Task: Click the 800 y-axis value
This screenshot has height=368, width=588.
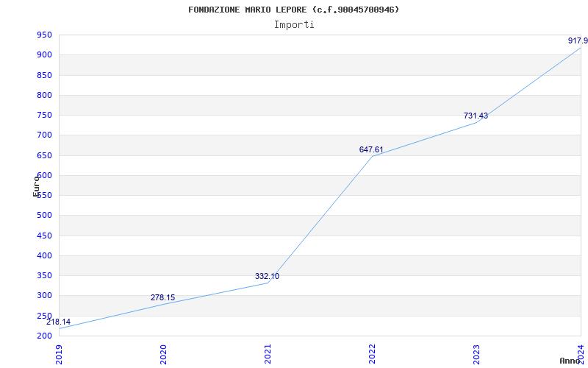Action: (x=44, y=96)
